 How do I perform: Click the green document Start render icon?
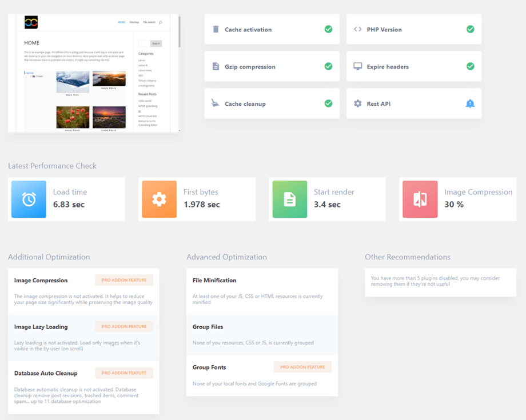pyautogui.click(x=290, y=199)
